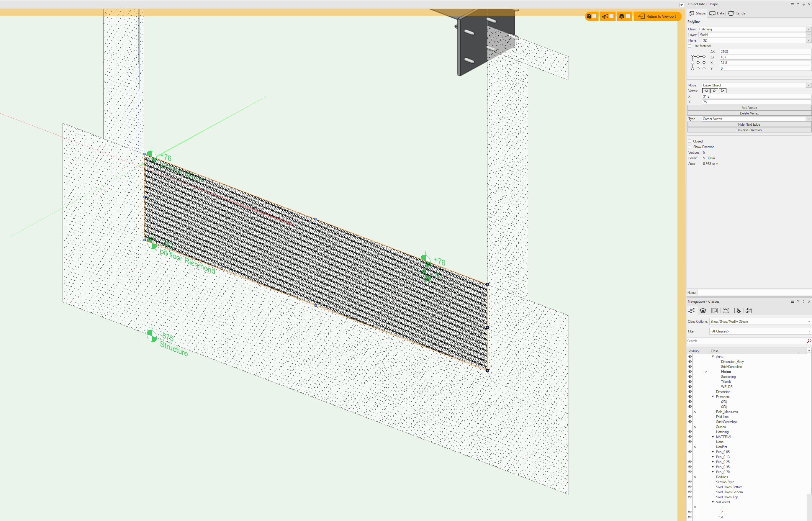
Task: Open the Viewports navigation tab icon
Action: point(726,311)
